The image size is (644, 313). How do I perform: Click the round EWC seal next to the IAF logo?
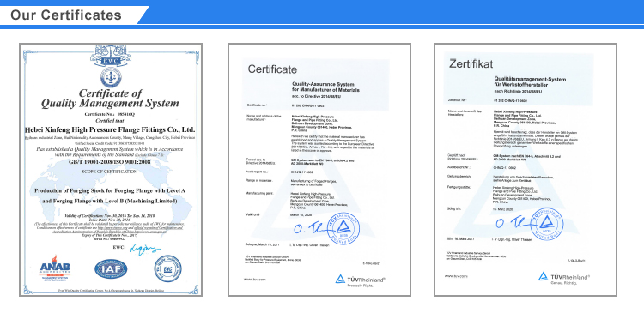pyautogui.click(x=168, y=268)
